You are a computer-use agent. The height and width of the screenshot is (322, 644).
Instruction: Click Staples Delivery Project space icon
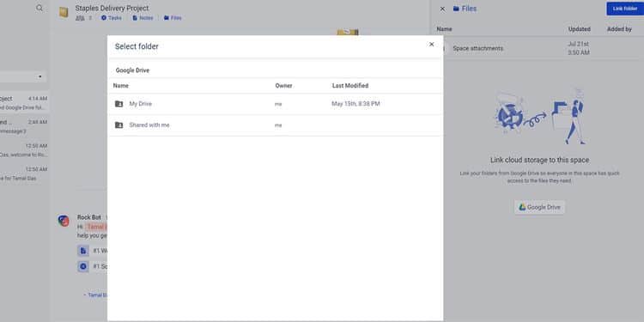tap(64, 12)
